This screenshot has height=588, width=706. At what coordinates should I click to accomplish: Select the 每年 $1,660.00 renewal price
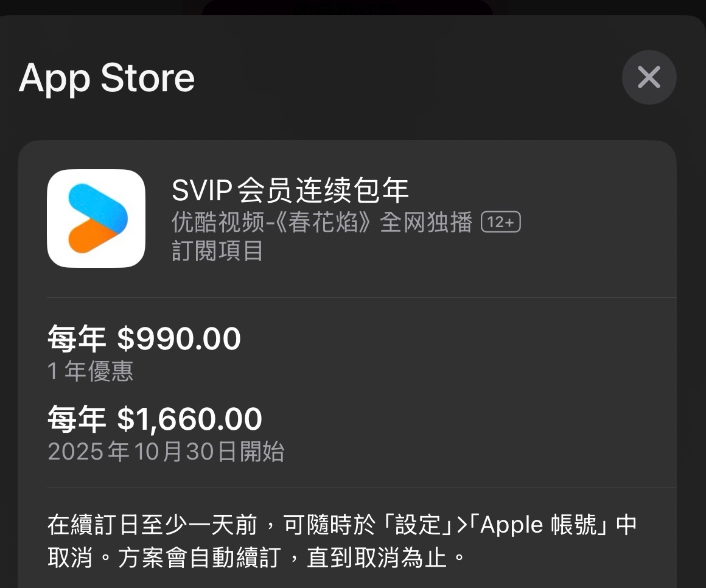click(x=155, y=419)
